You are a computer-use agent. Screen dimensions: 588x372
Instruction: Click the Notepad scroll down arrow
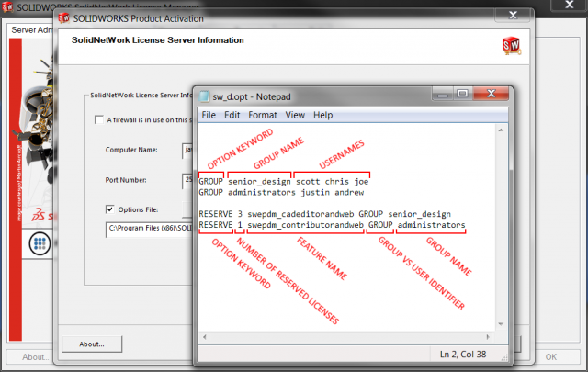tap(501, 324)
